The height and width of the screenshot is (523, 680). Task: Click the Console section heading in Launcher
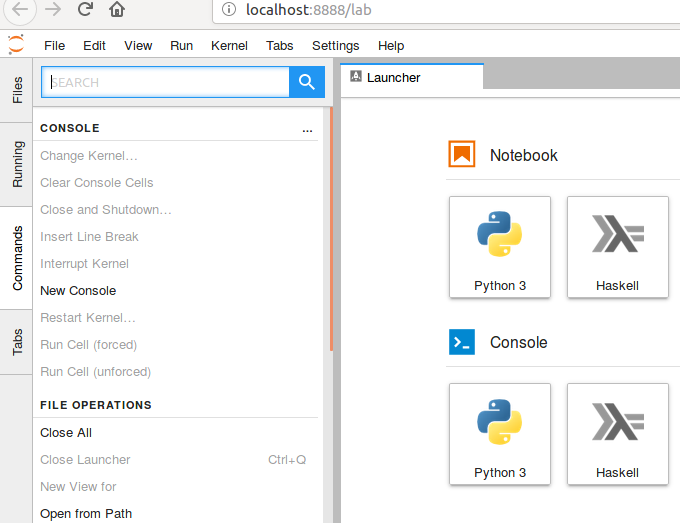(x=518, y=342)
